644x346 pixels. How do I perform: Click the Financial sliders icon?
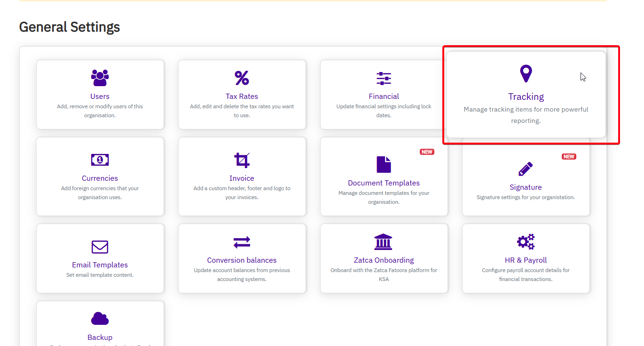[x=384, y=78]
